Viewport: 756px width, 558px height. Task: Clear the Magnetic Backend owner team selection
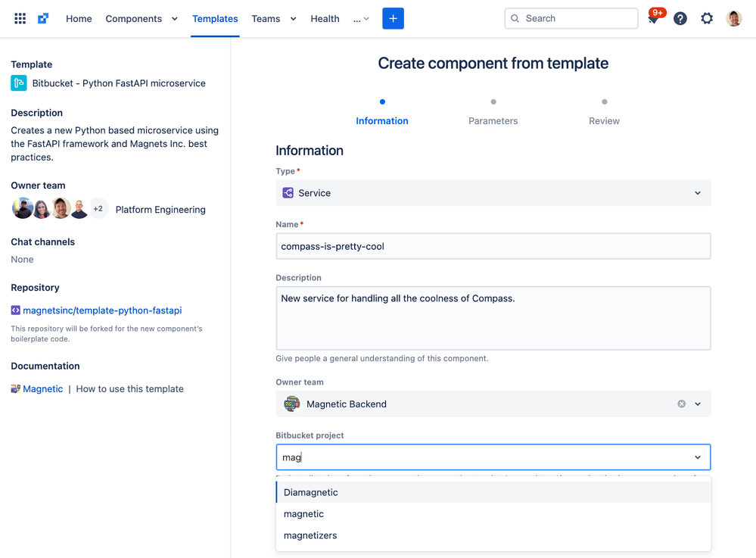point(681,404)
